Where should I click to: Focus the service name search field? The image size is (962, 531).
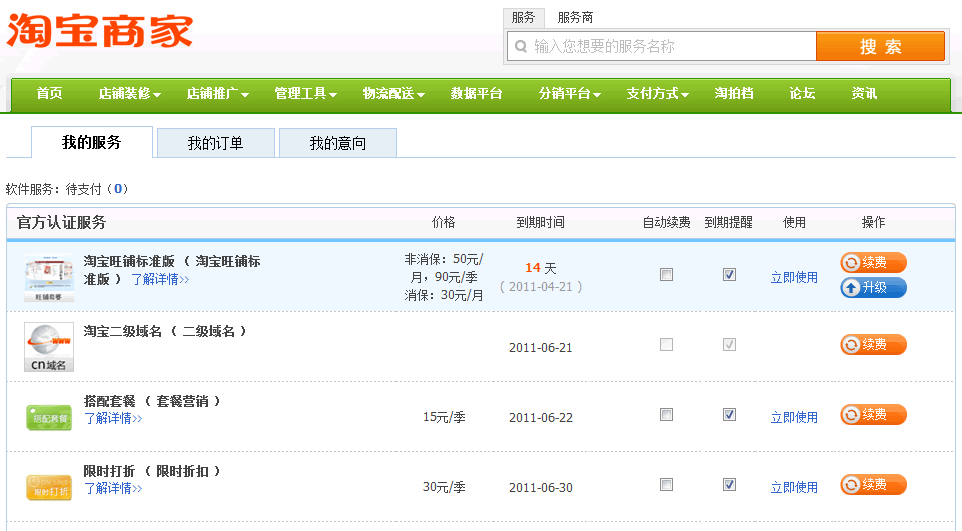(x=662, y=46)
